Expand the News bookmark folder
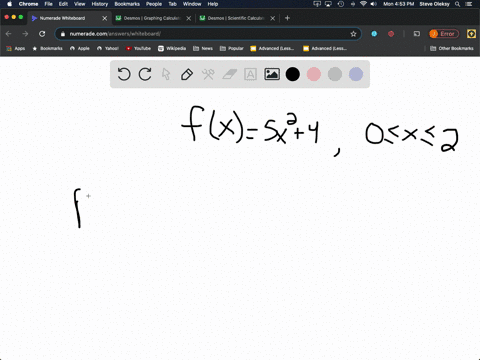The height and width of the screenshot is (360, 480). pos(203,48)
